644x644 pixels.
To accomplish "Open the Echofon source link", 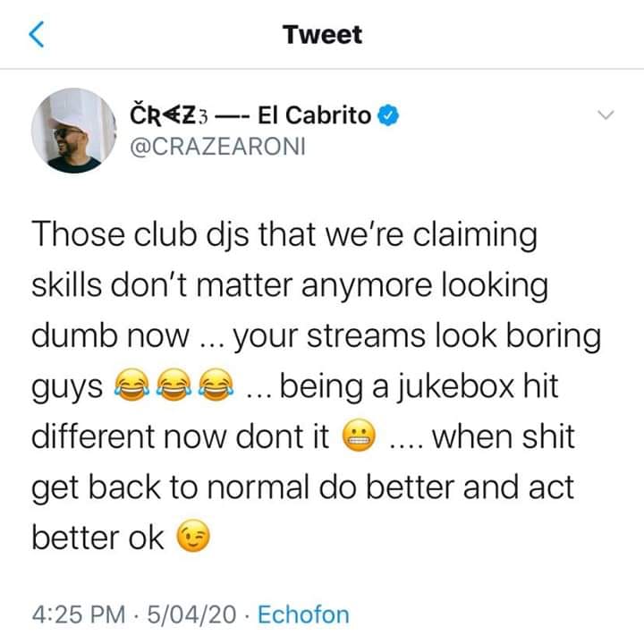I will [x=303, y=614].
